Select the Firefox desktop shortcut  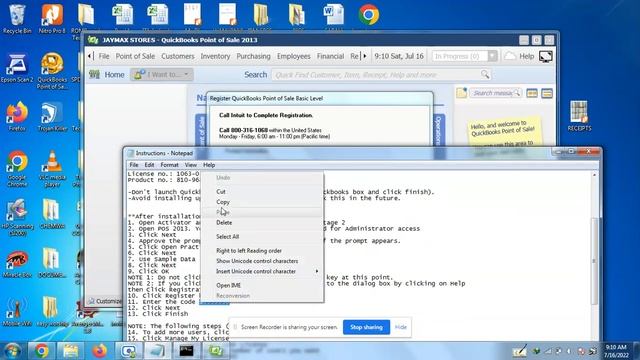pos(17,117)
